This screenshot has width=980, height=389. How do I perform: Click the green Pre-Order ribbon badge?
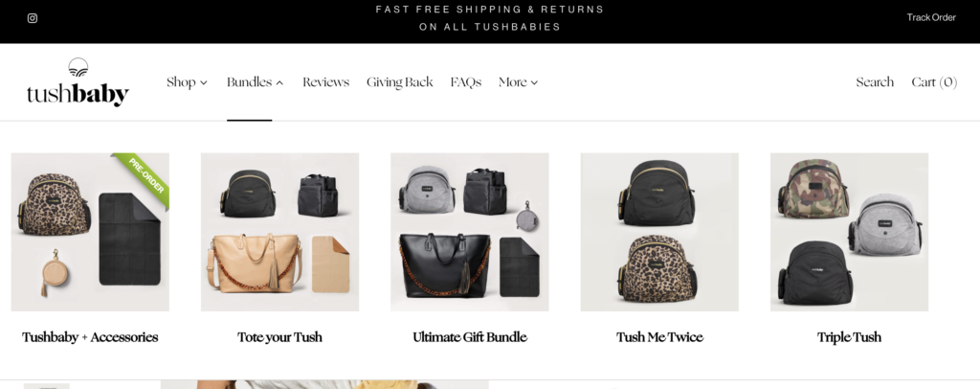pyautogui.click(x=144, y=177)
